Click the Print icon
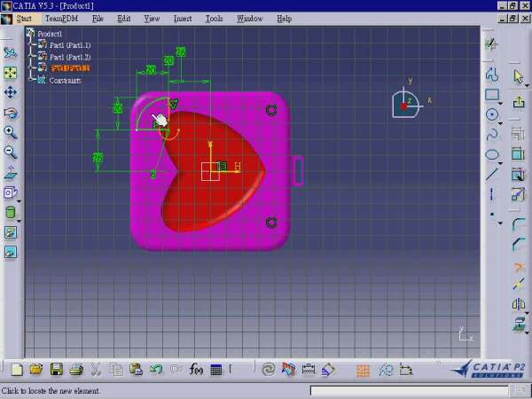Image resolution: width=532 pixels, height=399 pixels. tap(76, 370)
